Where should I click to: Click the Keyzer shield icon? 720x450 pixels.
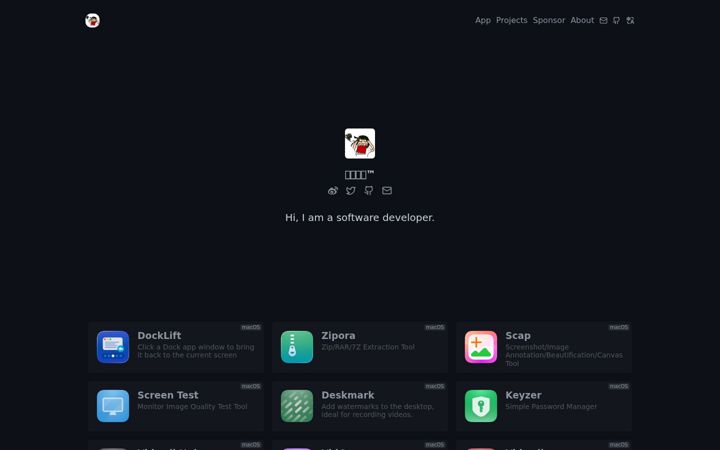(481, 406)
